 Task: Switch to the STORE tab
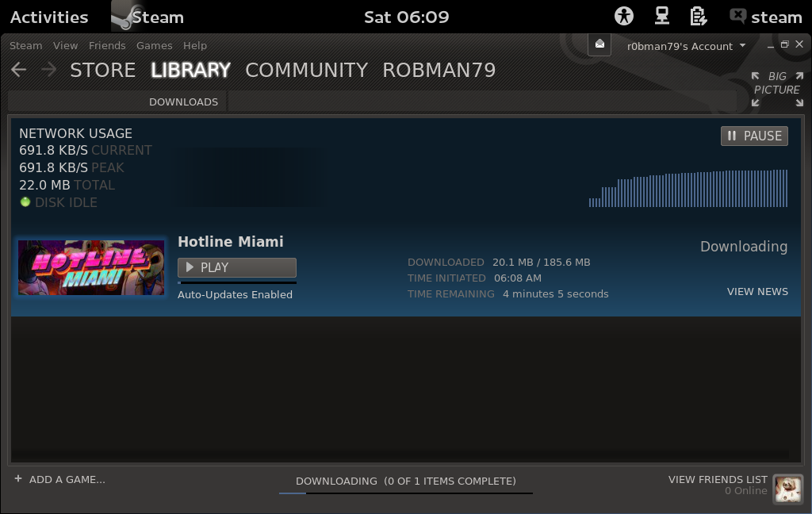[102, 70]
